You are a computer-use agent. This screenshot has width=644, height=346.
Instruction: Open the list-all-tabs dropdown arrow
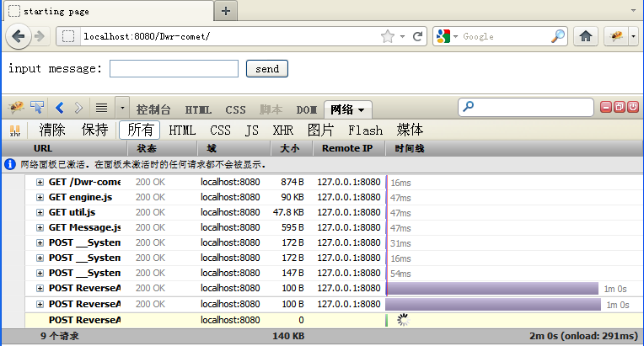click(633, 10)
